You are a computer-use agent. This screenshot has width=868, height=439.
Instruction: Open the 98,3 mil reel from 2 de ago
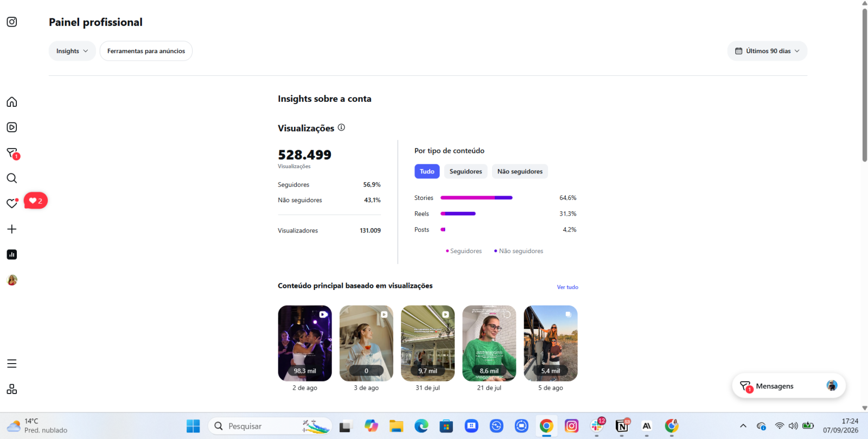pyautogui.click(x=305, y=343)
